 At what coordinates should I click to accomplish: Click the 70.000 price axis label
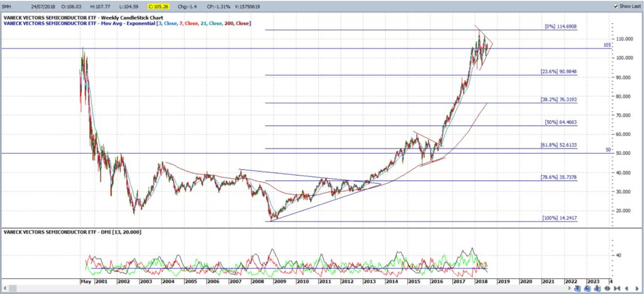pyautogui.click(x=625, y=116)
